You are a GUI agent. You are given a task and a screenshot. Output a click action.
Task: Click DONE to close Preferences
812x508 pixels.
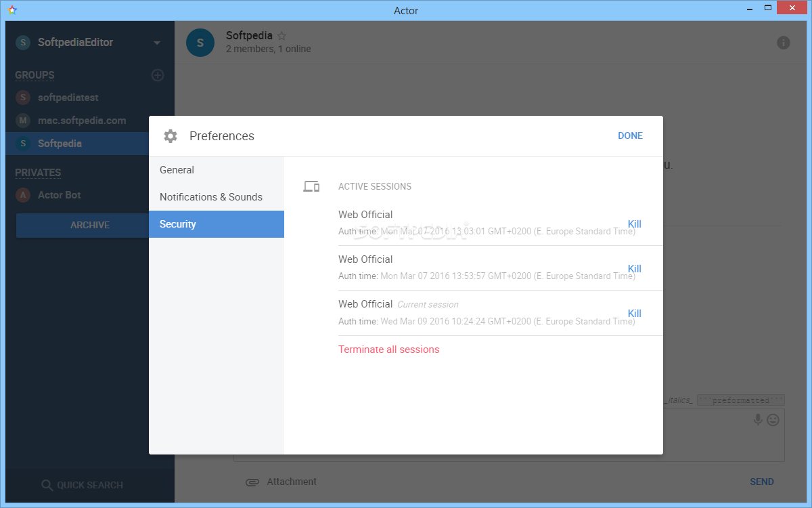[x=630, y=135]
